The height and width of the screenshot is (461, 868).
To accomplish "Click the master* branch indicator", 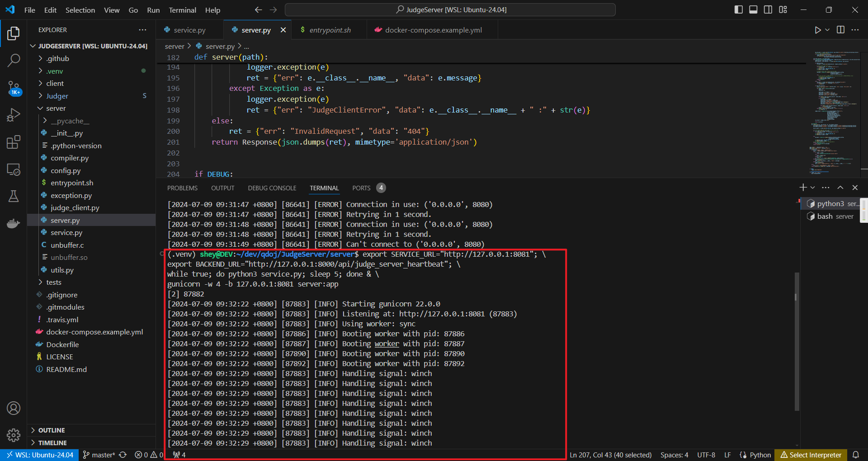I will (99, 455).
